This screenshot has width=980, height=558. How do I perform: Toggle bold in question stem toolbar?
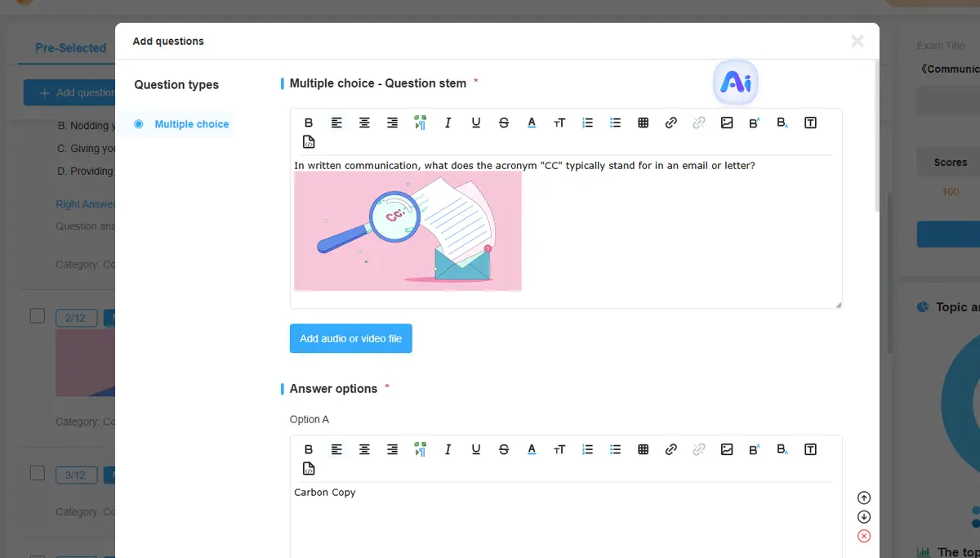tap(309, 123)
